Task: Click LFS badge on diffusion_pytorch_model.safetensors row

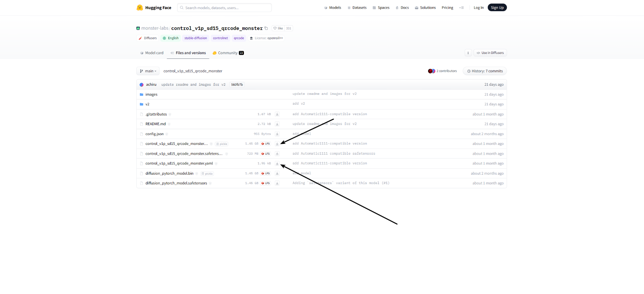Action: [x=266, y=183]
